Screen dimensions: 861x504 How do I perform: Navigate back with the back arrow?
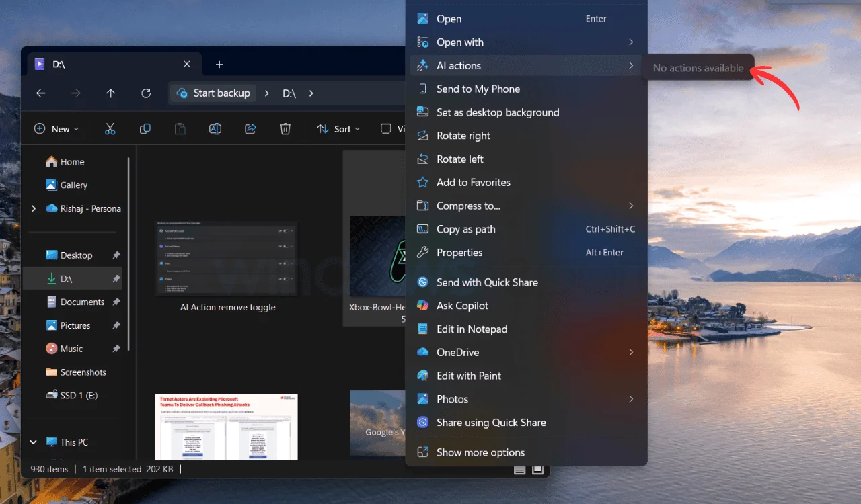pyautogui.click(x=41, y=93)
